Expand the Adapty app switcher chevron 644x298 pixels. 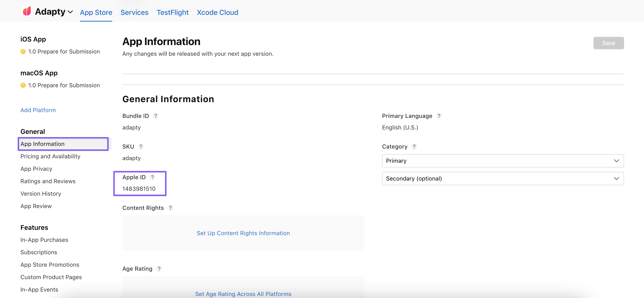click(70, 12)
